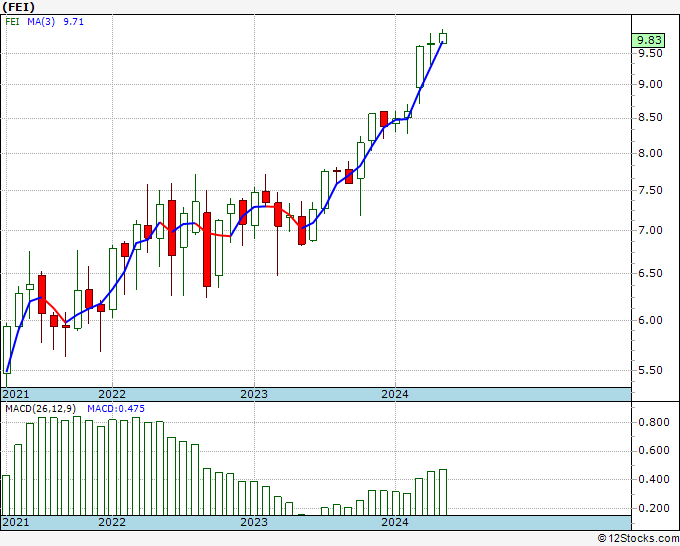Click 2023 on the MACD panel time axis
Screen dimensions: 680x546
(254, 522)
